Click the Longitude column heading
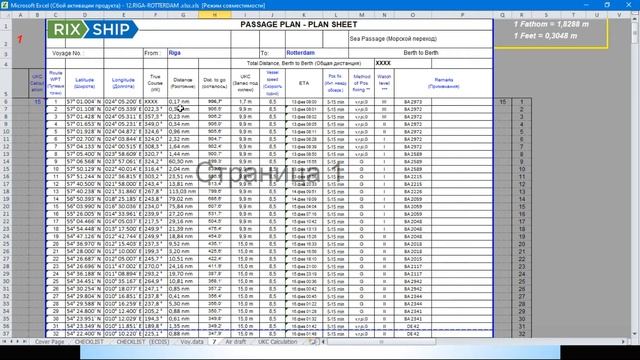The height and width of the screenshot is (360, 640). pyautogui.click(x=123, y=83)
